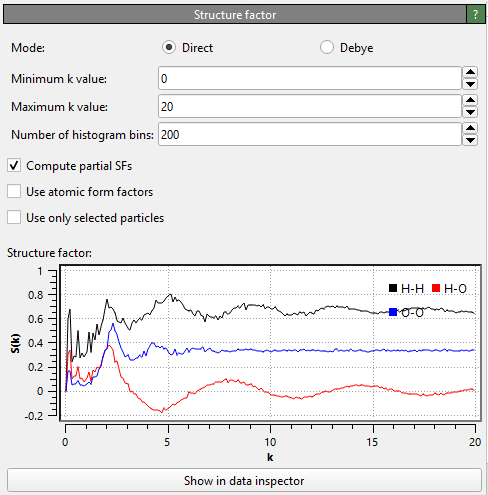This screenshot has height=495, width=488.
Task: Click the blue O-O legend swatch
Action: 393,312
